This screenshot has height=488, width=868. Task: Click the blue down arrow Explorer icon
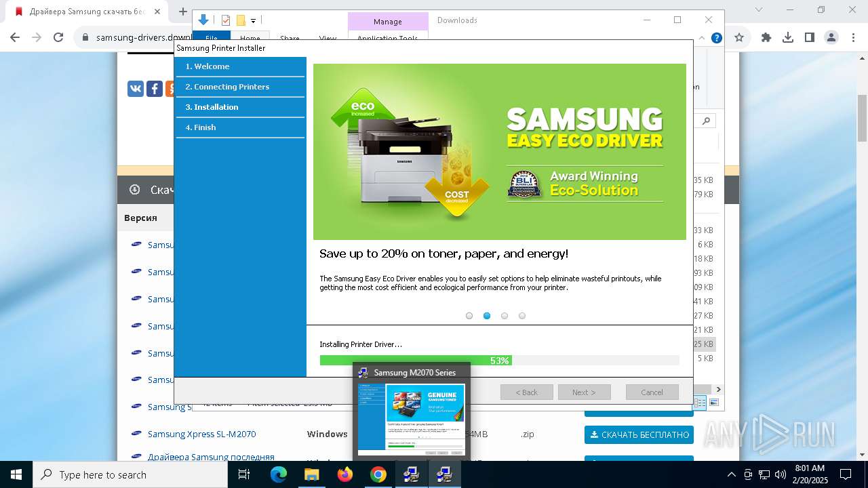coord(203,20)
